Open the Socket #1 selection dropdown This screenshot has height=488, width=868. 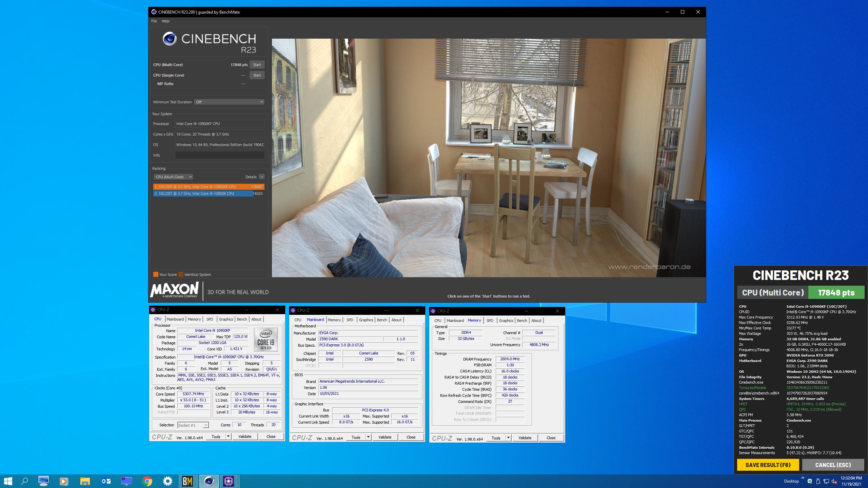coord(193,425)
